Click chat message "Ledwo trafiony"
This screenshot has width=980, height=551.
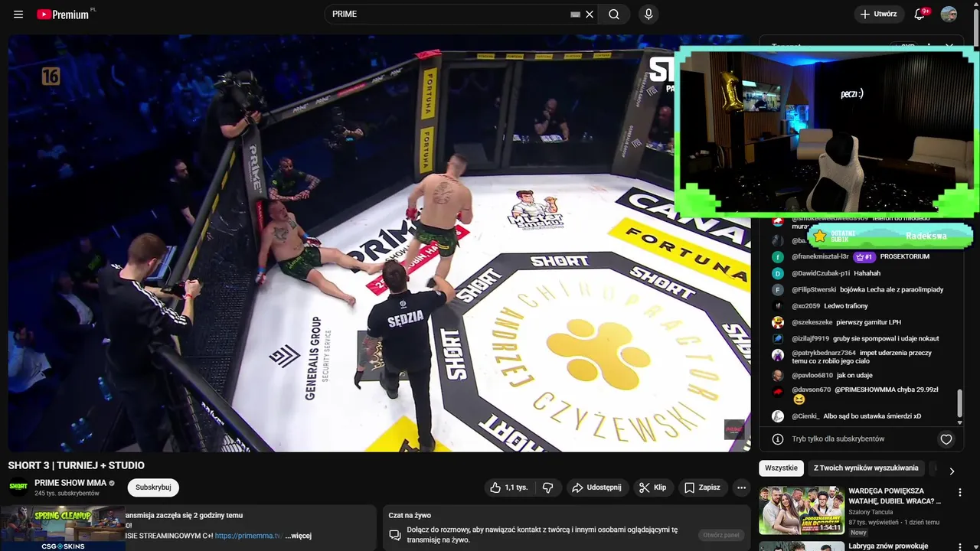point(846,306)
